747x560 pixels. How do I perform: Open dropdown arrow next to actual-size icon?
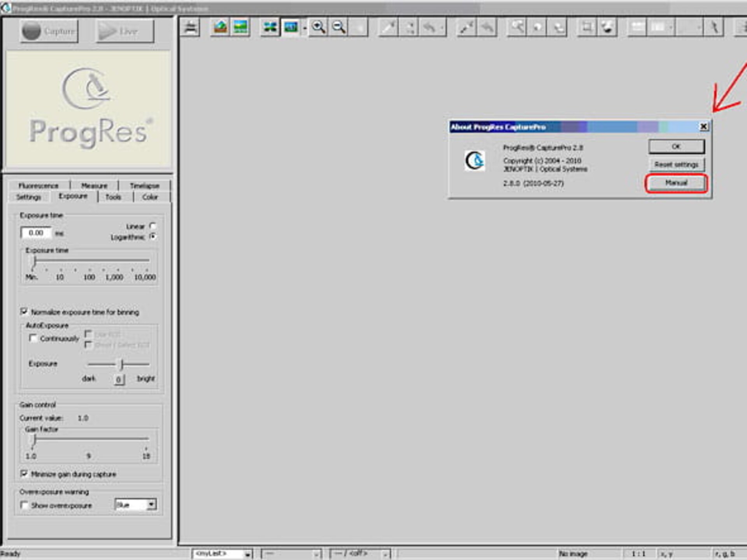tap(305, 28)
